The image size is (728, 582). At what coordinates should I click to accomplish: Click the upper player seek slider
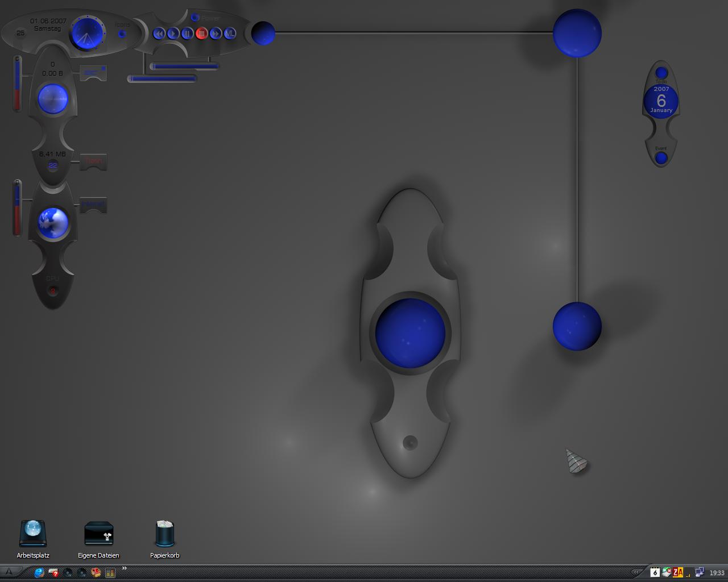184,66
